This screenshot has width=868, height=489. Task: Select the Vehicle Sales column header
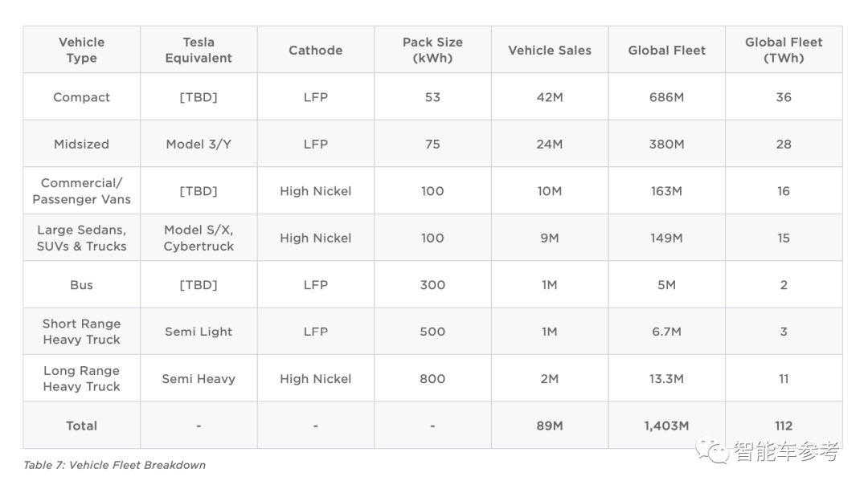pos(550,50)
